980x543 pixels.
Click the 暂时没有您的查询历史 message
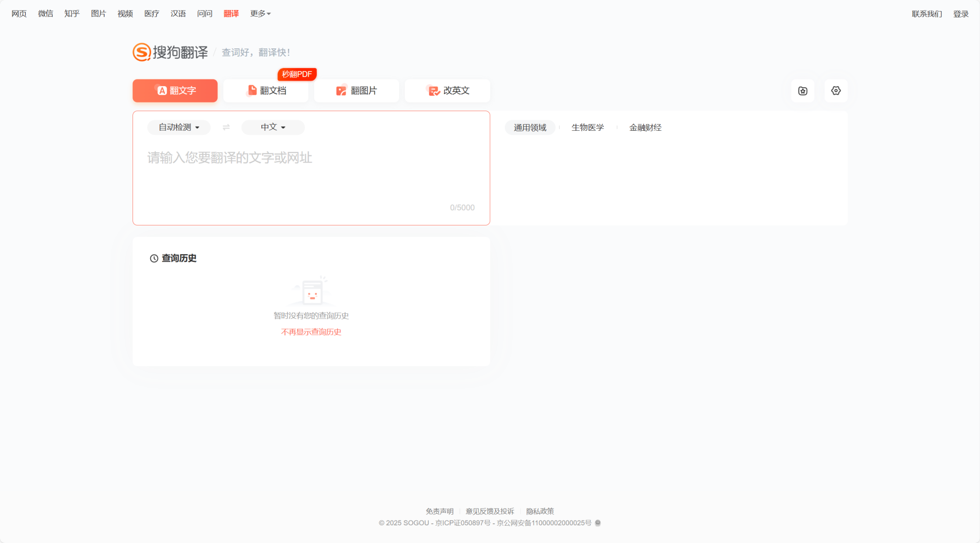click(x=311, y=316)
